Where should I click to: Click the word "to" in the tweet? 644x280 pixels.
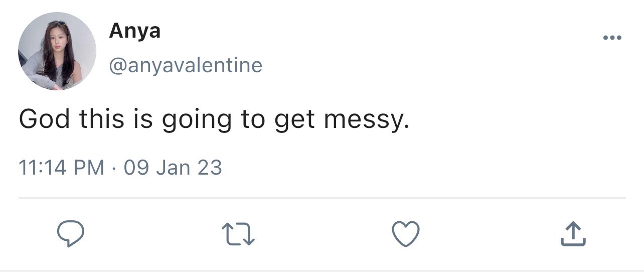[x=254, y=119]
